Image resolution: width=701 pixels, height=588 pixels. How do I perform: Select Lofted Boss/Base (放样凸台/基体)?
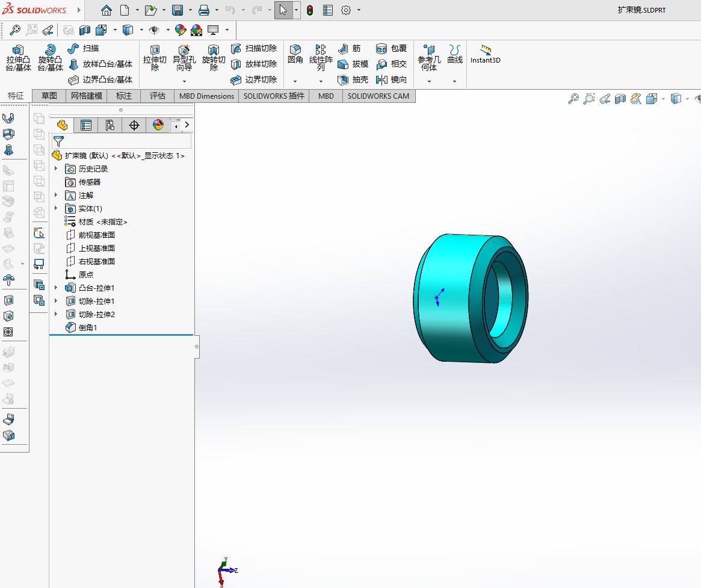100,64
